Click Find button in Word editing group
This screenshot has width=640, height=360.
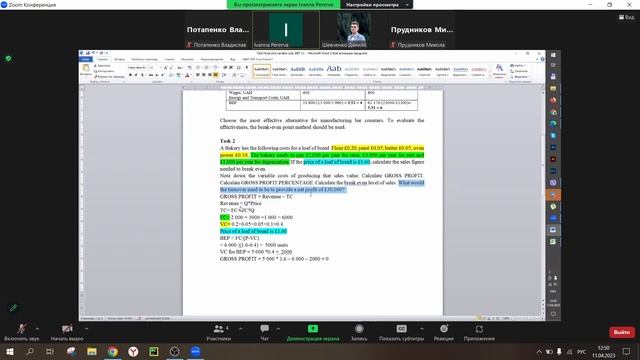[x=519, y=65]
